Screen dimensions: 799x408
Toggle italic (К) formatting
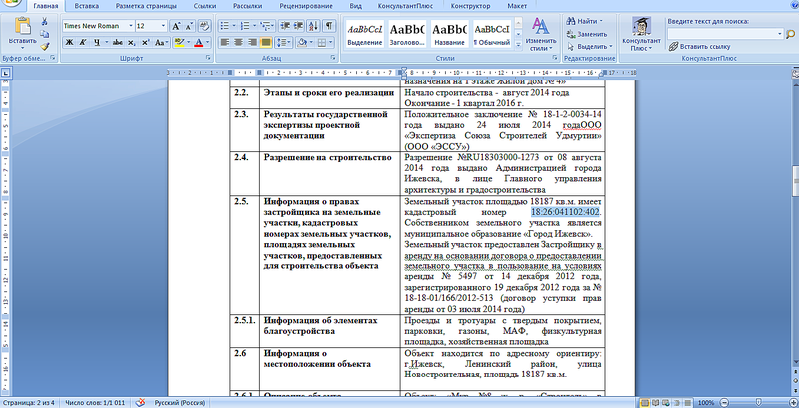click(82, 42)
